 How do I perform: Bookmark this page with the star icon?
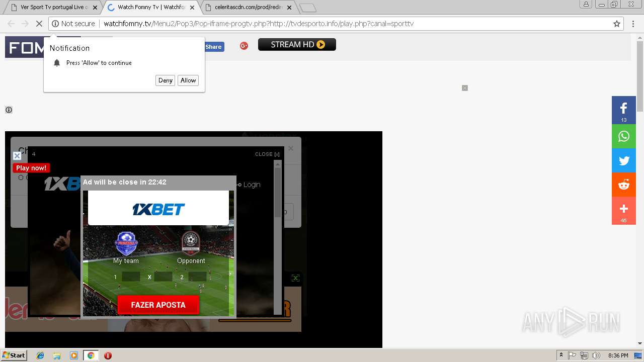point(616,24)
